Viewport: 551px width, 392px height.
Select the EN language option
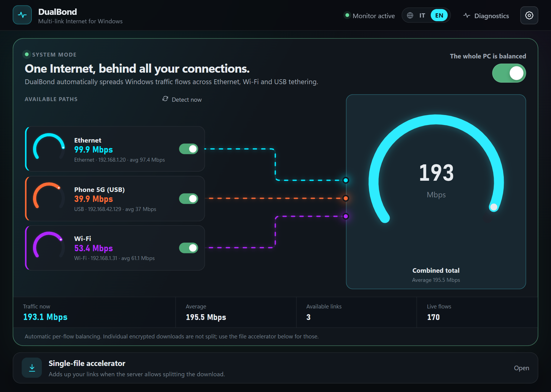[439, 15]
